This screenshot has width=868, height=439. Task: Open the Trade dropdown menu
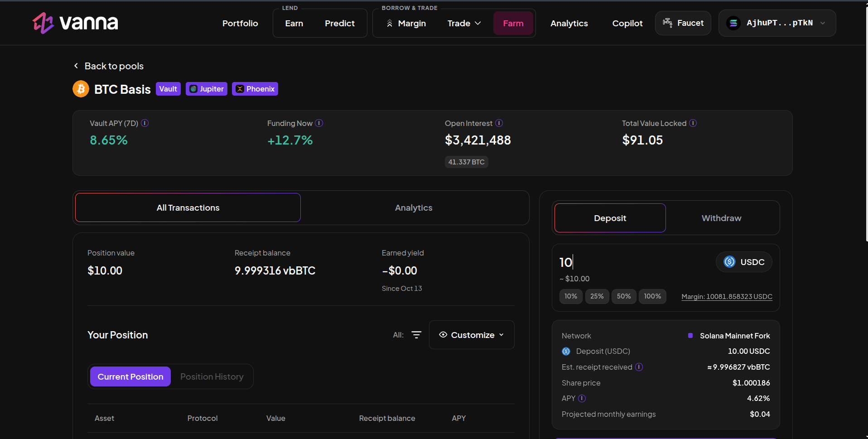point(464,23)
